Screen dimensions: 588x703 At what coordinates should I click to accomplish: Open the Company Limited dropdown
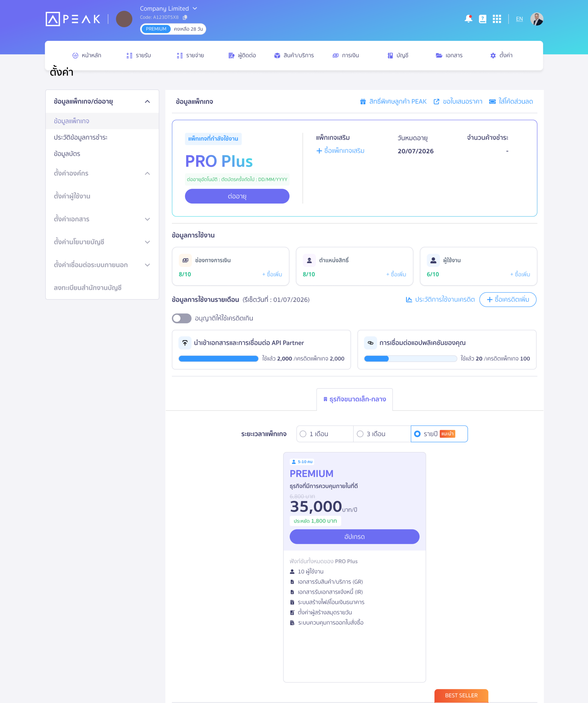coord(168,8)
